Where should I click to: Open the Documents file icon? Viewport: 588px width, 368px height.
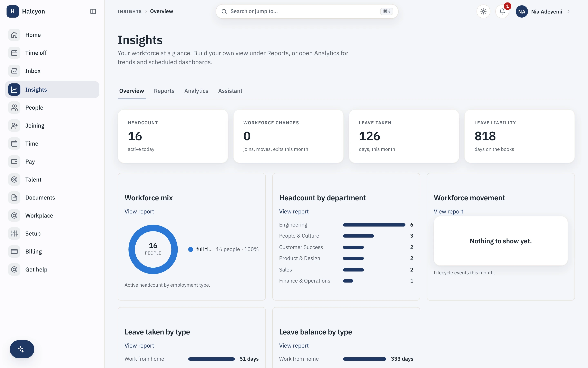(14, 198)
